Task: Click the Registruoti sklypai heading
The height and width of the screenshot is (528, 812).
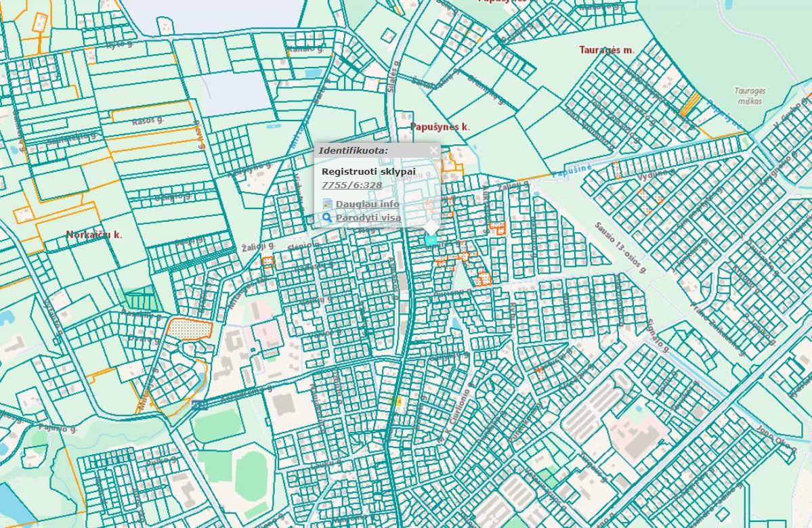Action: point(368,171)
